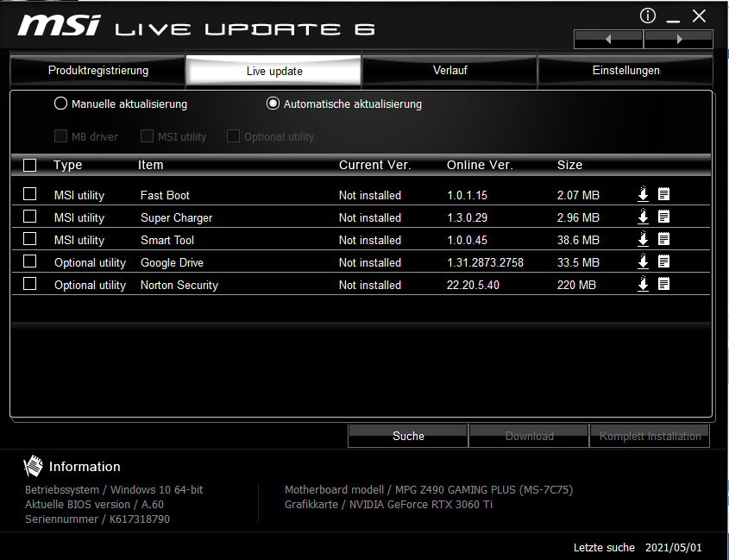Screen dimensions: 729x560
Task: Switch to the Live update tab
Action: pos(273,71)
